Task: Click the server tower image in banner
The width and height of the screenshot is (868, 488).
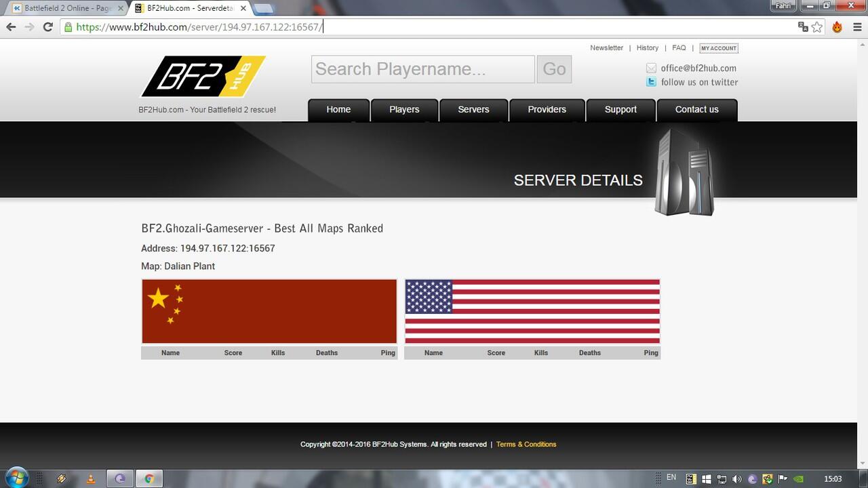Action: click(684, 173)
